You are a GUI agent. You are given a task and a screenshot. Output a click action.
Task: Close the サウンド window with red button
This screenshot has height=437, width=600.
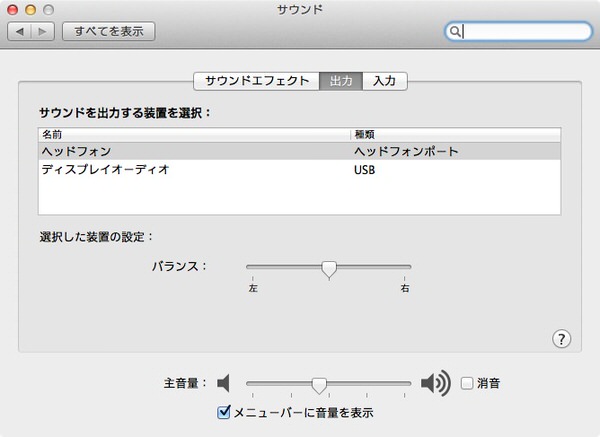pyautogui.click(x=13, y=10)
